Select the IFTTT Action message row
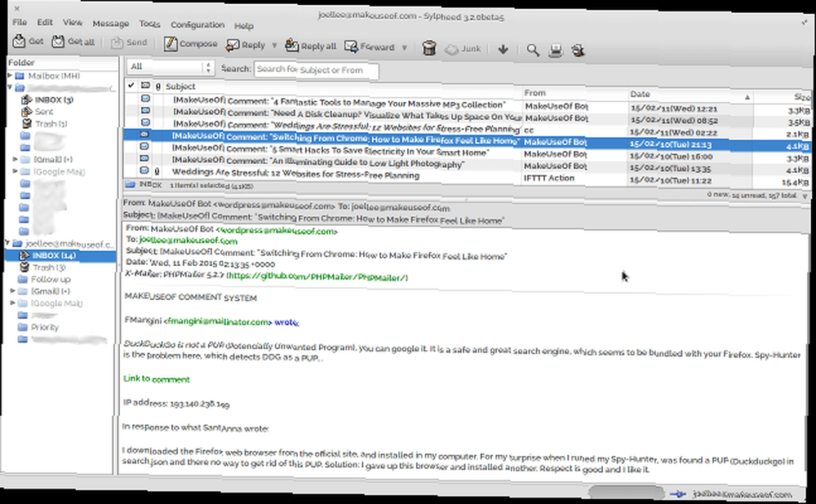 tap(466, 176)
